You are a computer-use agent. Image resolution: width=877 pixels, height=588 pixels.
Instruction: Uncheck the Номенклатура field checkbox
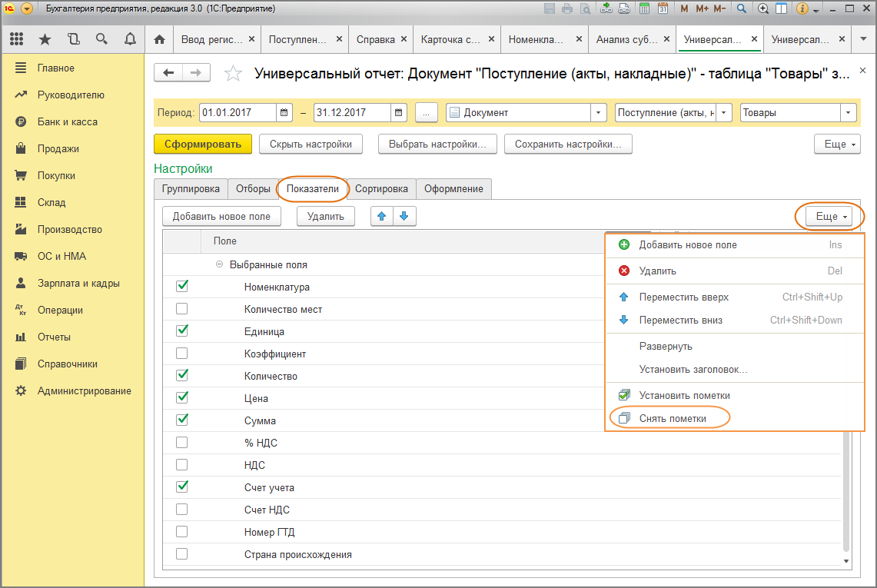[182, 287]
